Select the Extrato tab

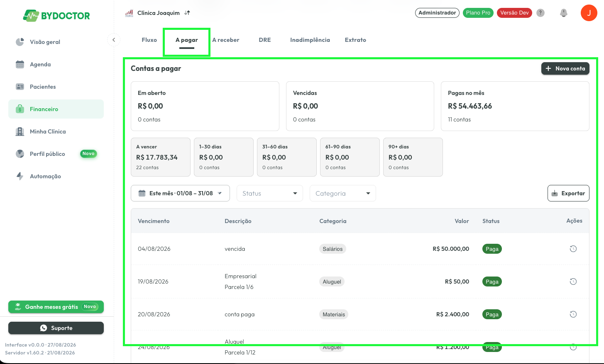coord(355,40)
